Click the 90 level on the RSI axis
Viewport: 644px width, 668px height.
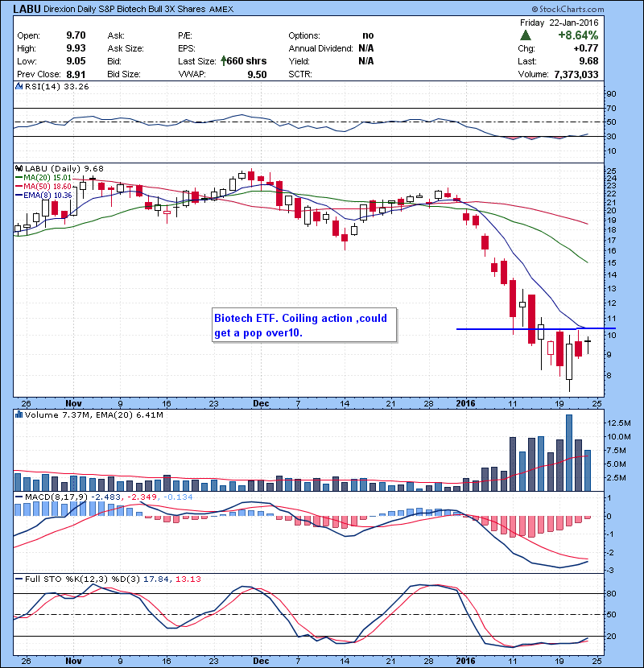[611, 94]
